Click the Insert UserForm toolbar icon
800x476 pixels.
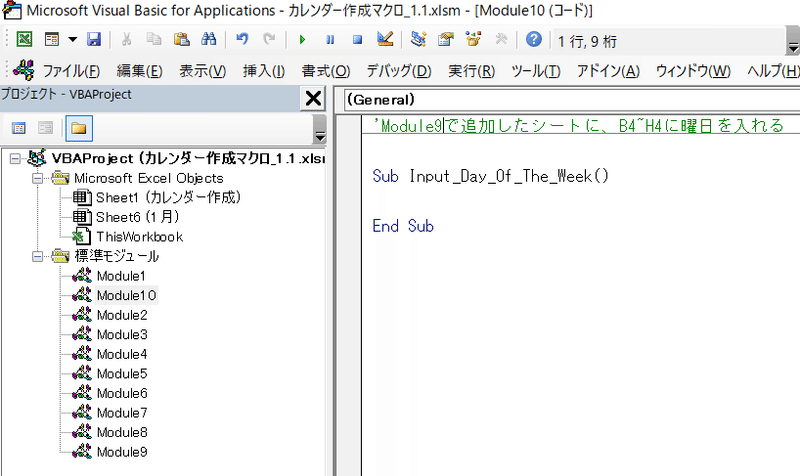coord(52,39)
